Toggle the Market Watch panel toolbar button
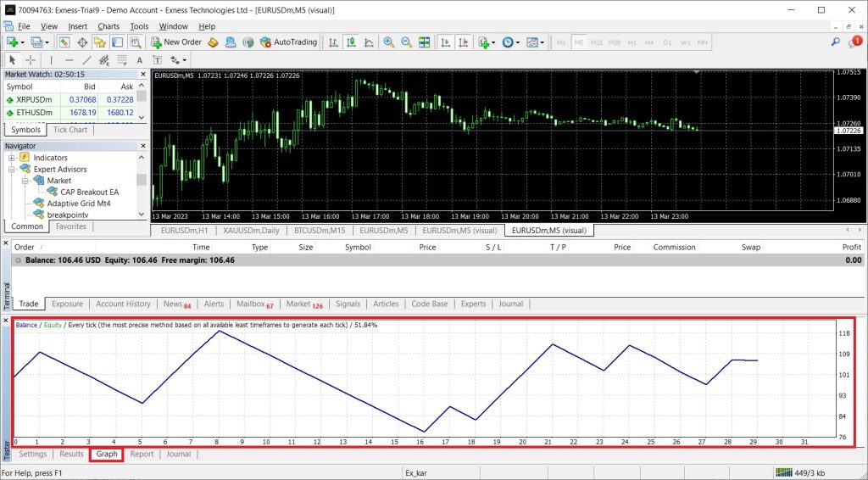 click(x=64, y=42)
